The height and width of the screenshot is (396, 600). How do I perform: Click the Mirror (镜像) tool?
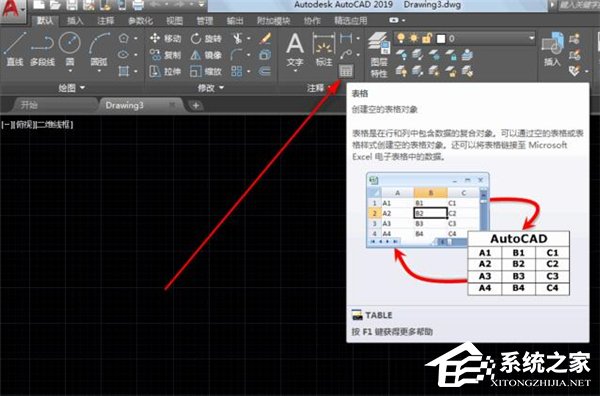(206, 55)
